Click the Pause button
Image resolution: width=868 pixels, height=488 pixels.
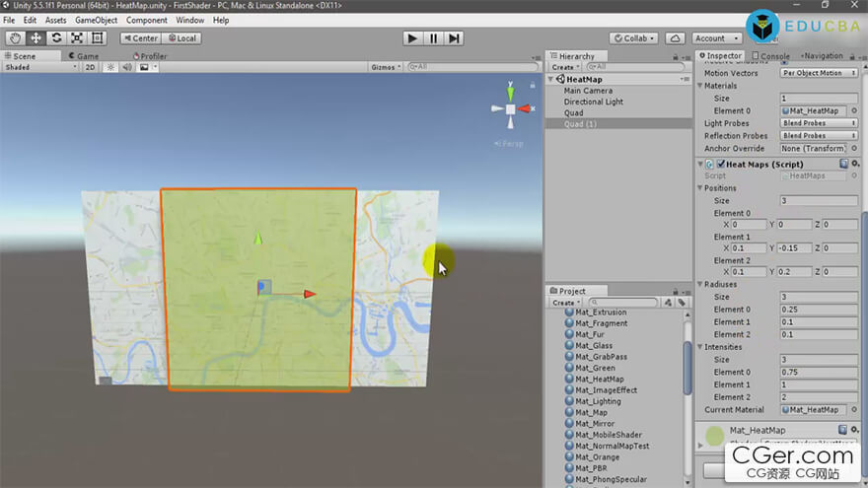pyautogui.click(x=433, y=38)
